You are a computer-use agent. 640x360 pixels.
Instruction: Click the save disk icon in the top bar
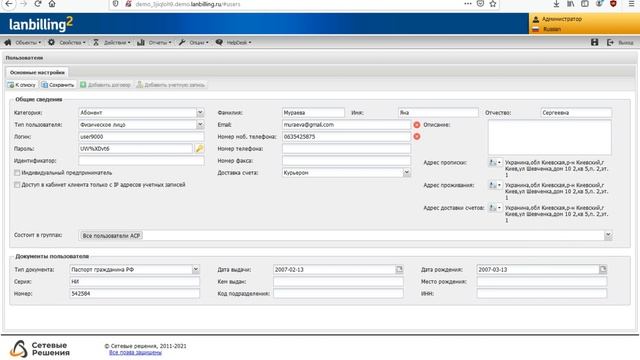coord(595,42)
